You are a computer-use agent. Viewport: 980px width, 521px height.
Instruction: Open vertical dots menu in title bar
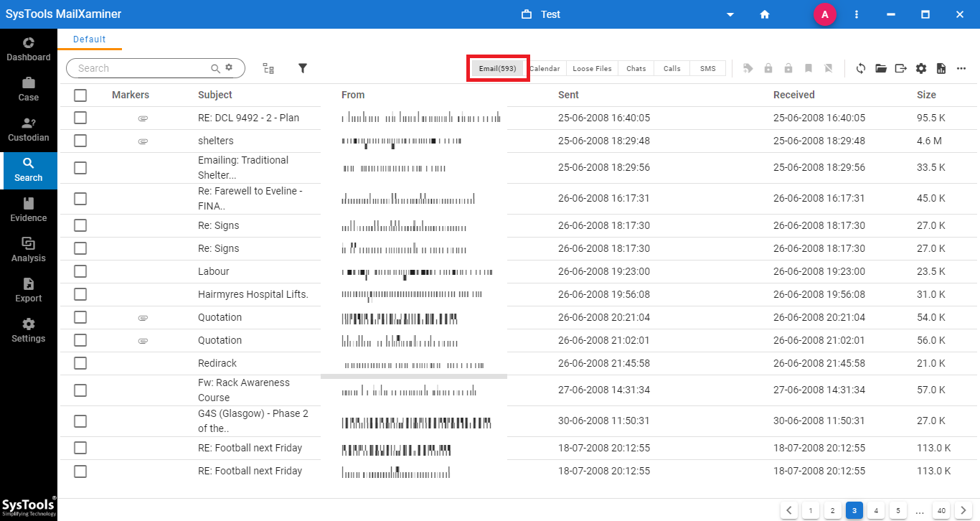pyautogui.click(x=857, y=14)
